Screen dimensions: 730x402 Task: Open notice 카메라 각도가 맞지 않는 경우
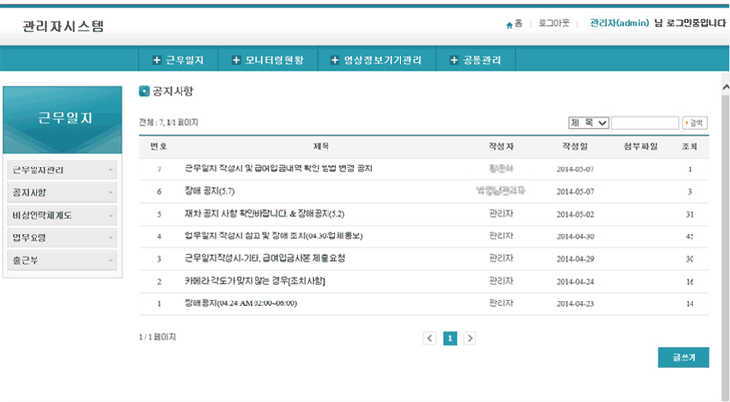pyautogui.click(x=255, y=281)
